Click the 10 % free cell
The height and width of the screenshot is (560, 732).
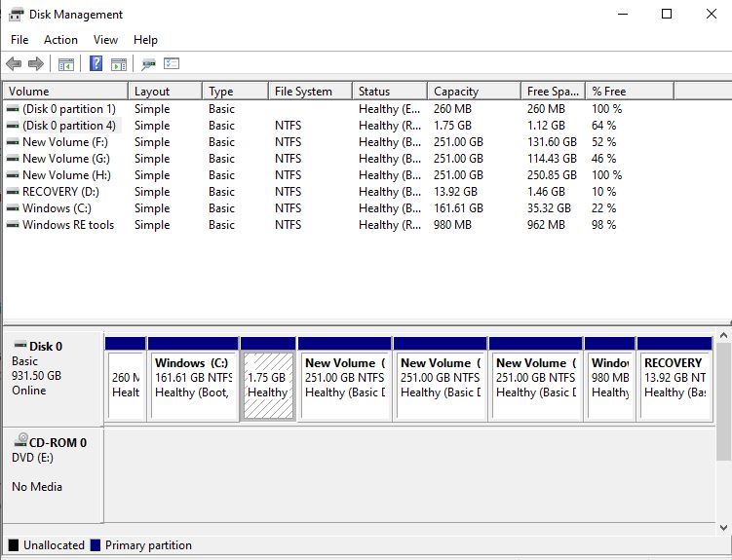(x=603, y=192)
